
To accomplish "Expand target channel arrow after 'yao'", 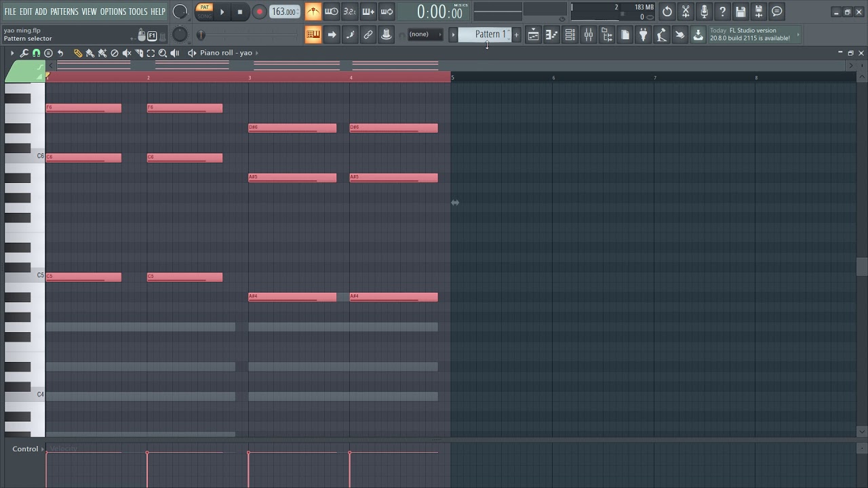I will click(257, 53).
